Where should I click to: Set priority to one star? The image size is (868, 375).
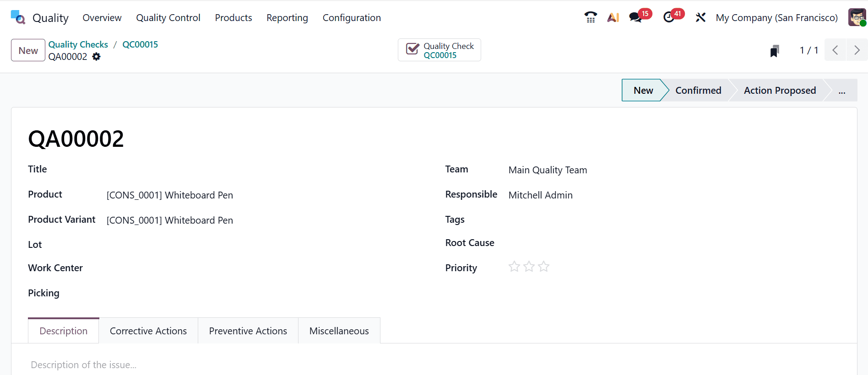(x=514, y=267)
